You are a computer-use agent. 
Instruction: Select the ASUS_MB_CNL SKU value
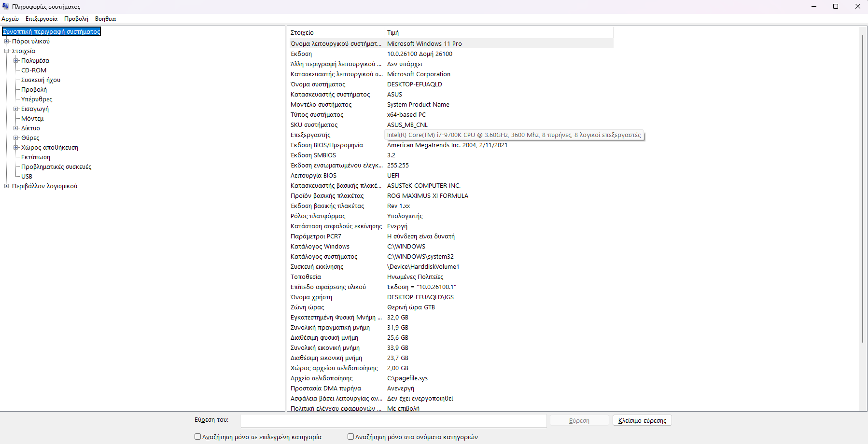(x=407, y=125)
